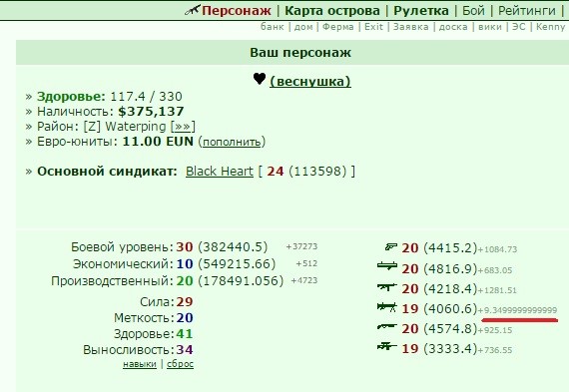Viewport: 569px width, 392px height.
Task: Go to Ферма link
Action: pos(337,27)
